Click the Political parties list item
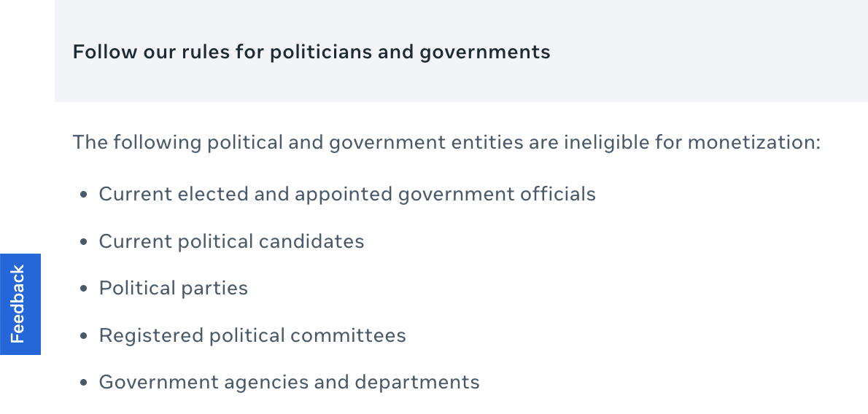The height and width of the screenshot is (414, 868). coord(174,288)
